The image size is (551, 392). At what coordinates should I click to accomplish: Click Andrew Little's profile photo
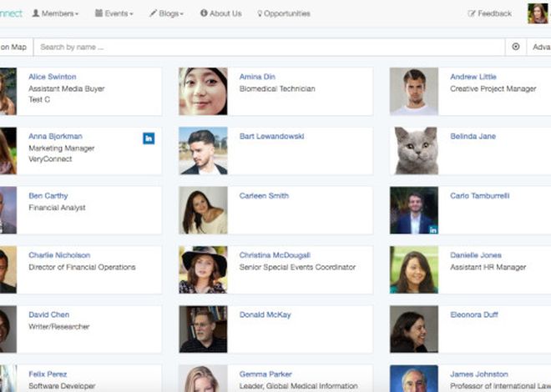pos(414,91)
